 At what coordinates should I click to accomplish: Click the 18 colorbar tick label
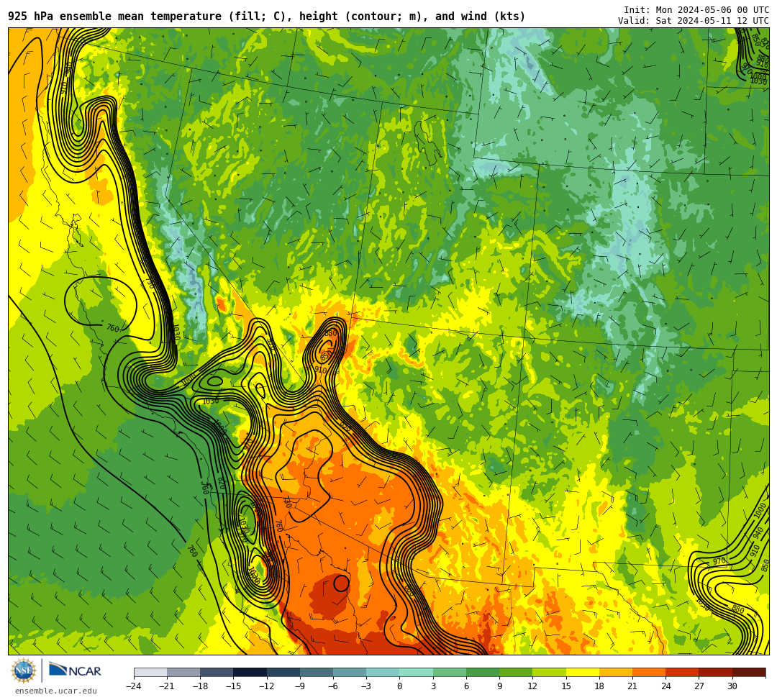[599, 686]
